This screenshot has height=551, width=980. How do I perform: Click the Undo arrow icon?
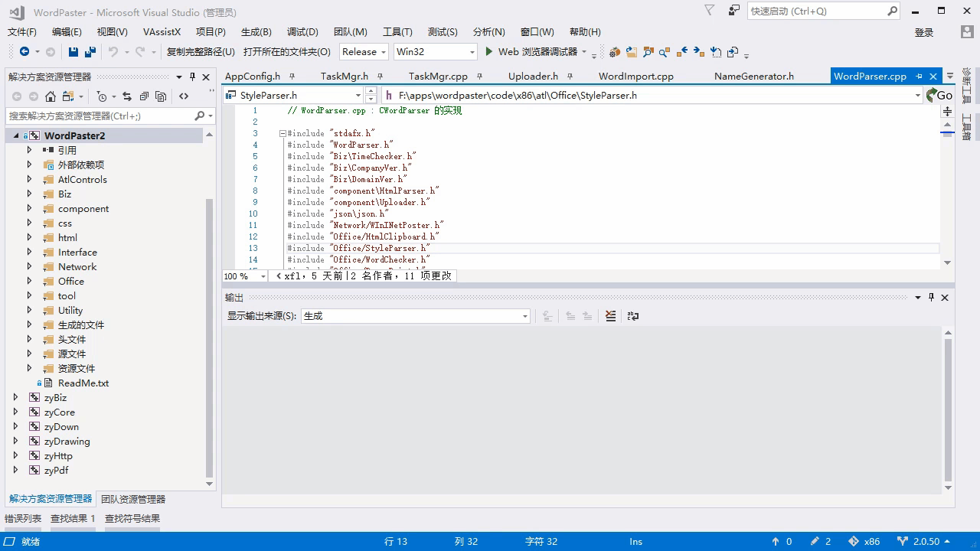pos(113,52)
